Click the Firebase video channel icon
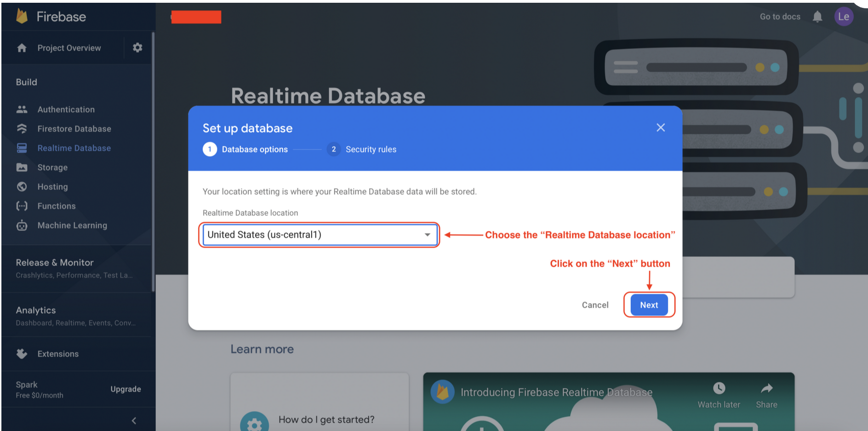Screen dimensions: 868x431 pyautogui.click(x=442, y=392)
